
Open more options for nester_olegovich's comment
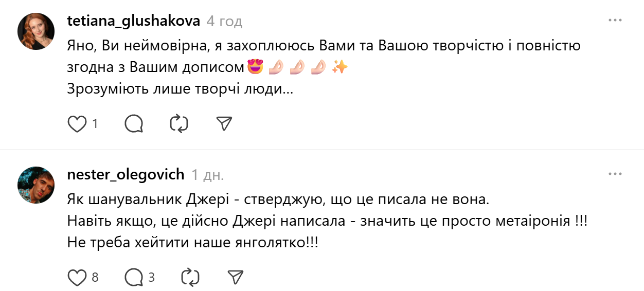tap(615, 174)
